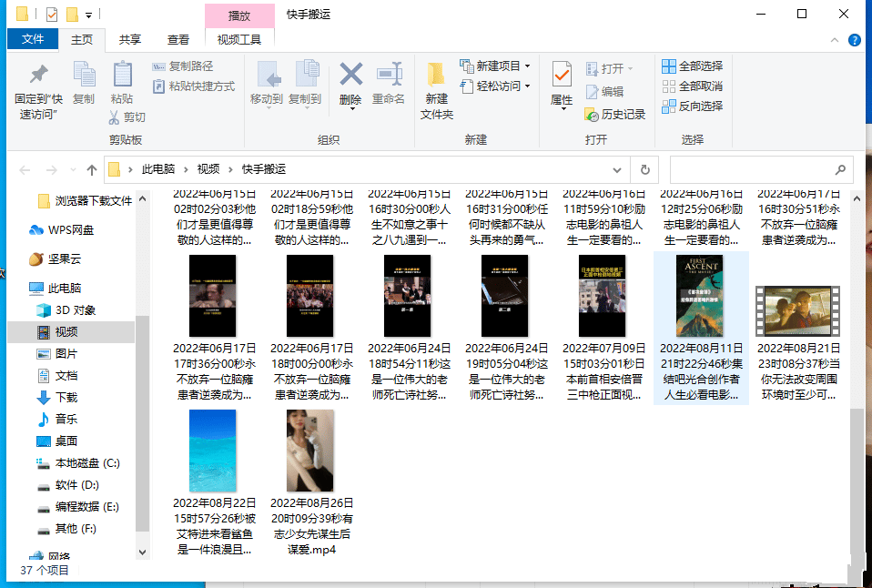This screenshot has width=872, height=588.
Task: Click the sidebar scroll down arrow
Action: (142, 553)
